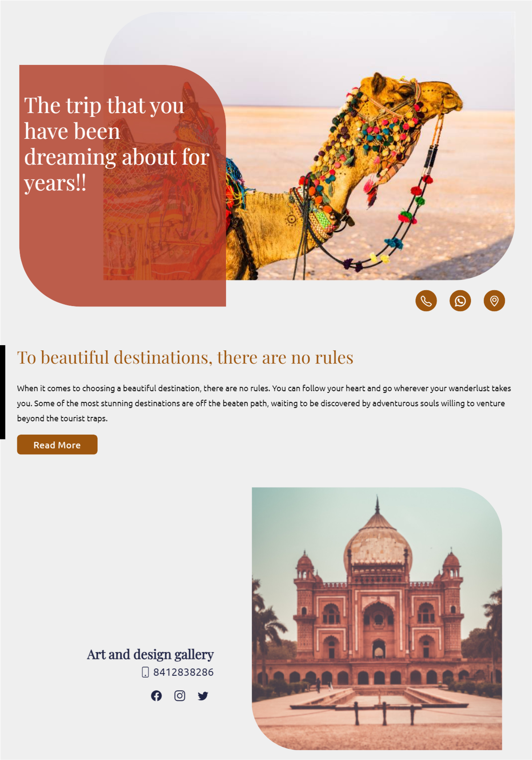The width and height of the screenshot is (532, 760).
Task: Click the Read More button
Action: pyautogui.click(x=57, y=445)
